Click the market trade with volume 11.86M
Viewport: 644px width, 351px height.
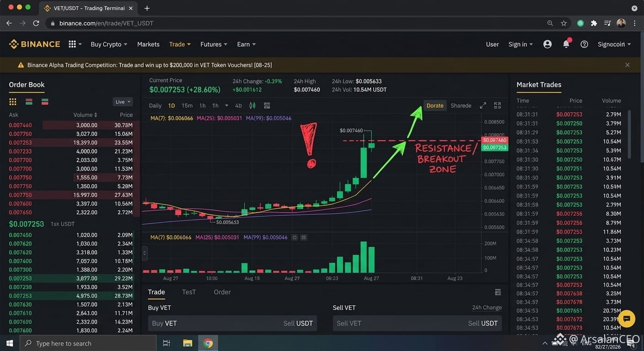click(x=569, y=232)
